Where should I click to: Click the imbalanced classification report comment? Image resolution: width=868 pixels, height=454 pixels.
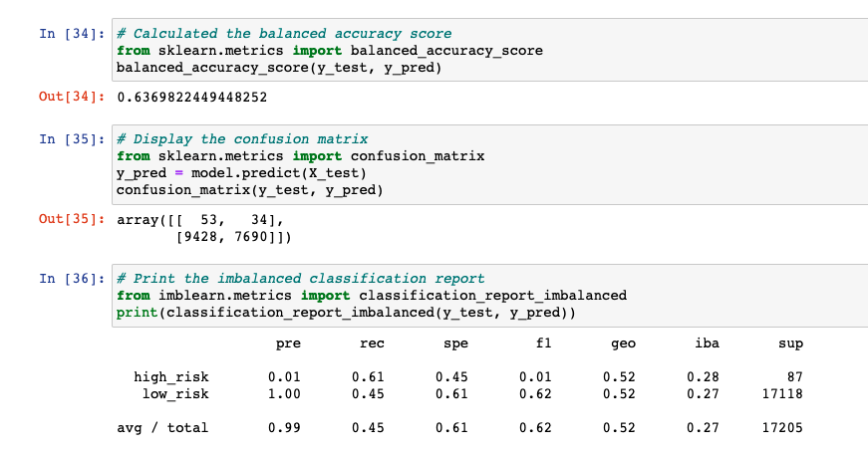coord(301,279)
